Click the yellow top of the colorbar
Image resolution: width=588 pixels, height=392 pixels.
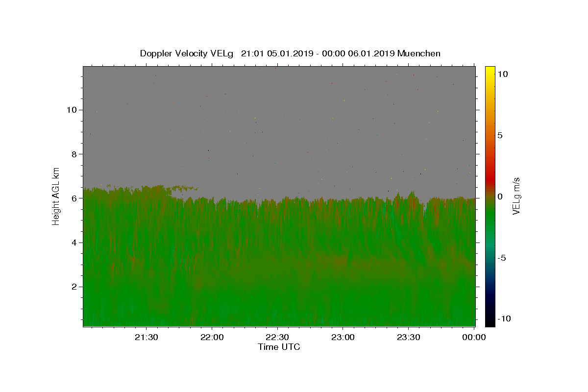point(490,71)
